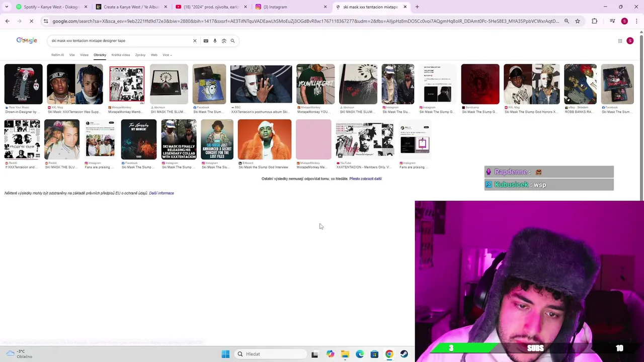Search by image with Google Lens icon

[224, 41]
